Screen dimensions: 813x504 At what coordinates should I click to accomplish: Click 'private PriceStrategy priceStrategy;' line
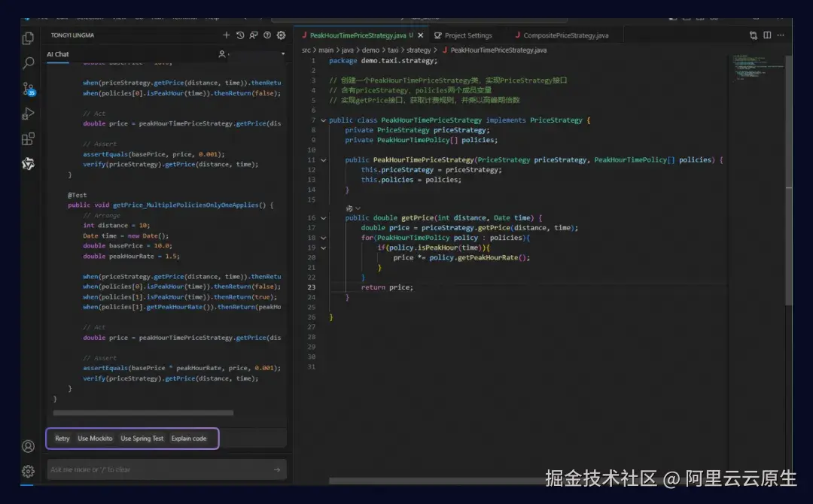coord(417,130)
